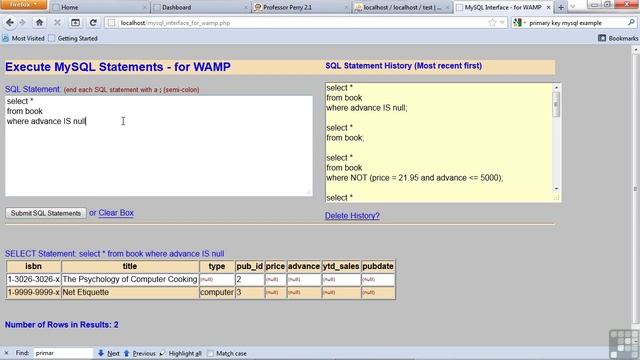Switch to the Dashboard tab

(x=200, y=7)
